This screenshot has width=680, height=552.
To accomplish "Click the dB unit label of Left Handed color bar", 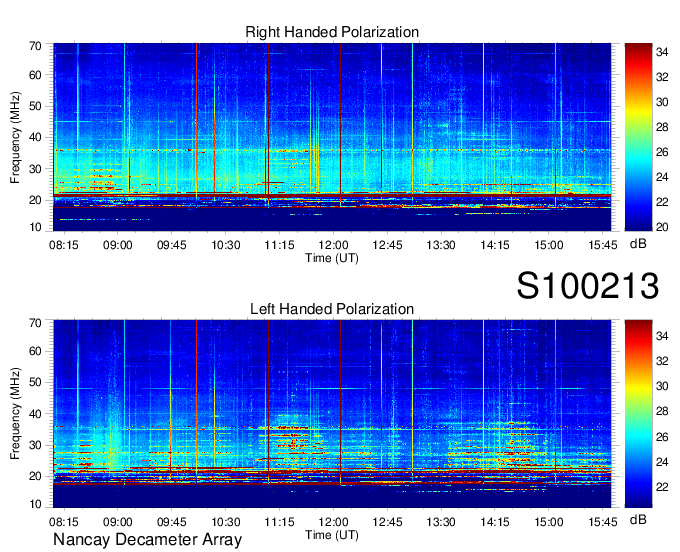I will (638, 519).
